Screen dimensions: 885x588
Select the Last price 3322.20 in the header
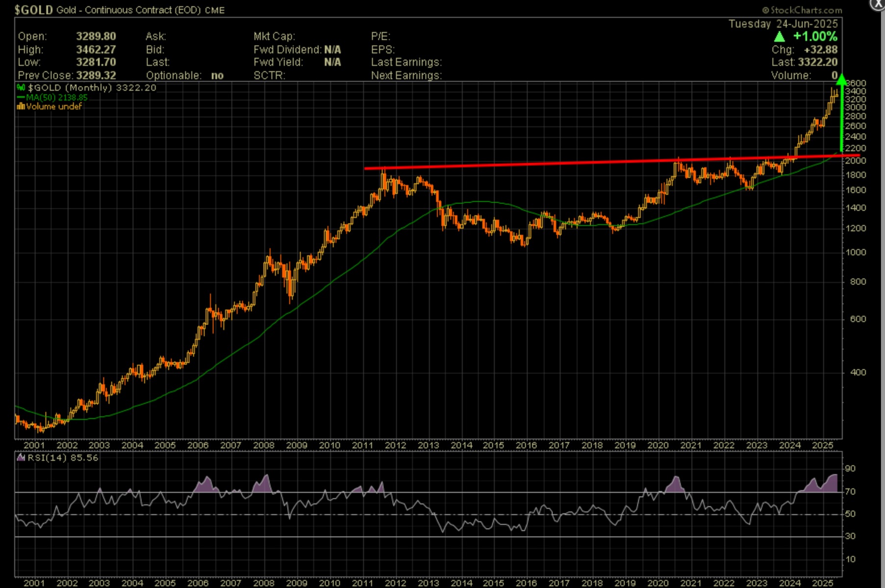click(x=818, y=62)
